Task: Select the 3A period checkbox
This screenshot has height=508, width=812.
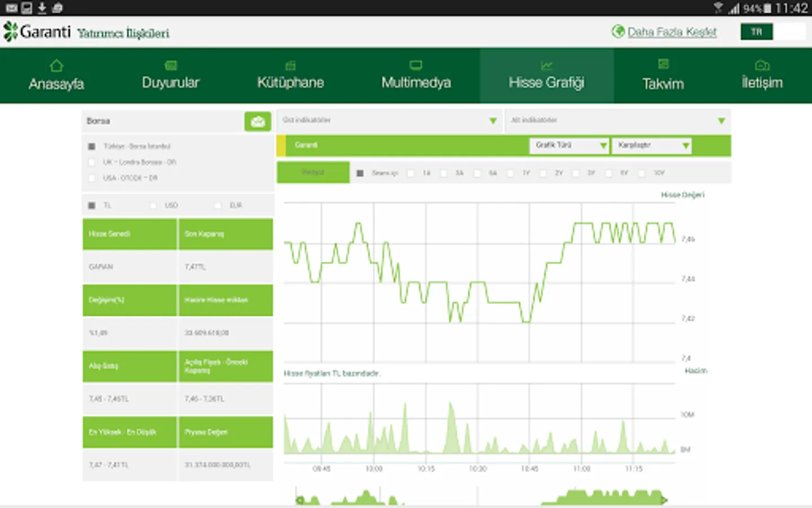Action: [x=444, y=173]
